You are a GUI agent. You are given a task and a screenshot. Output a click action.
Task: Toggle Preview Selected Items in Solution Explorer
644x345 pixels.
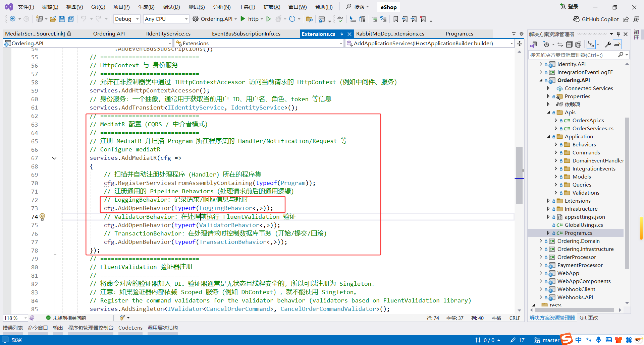[618, 44]
